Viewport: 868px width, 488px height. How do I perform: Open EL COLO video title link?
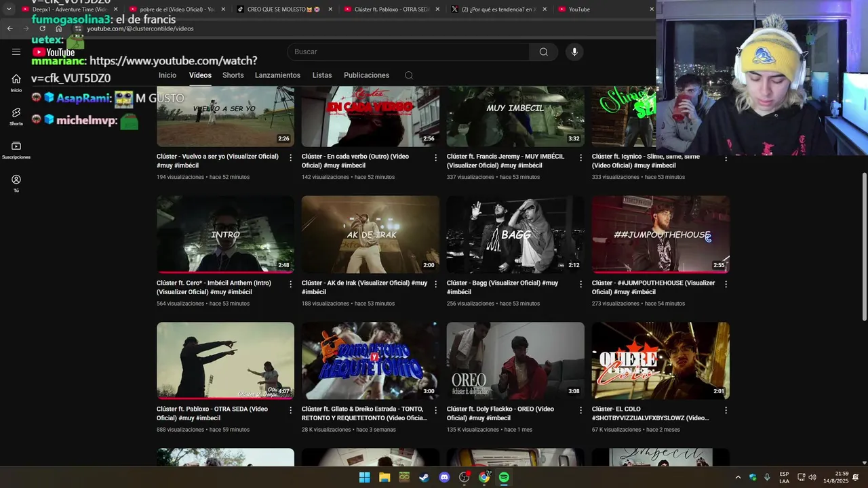coord(650,413)
